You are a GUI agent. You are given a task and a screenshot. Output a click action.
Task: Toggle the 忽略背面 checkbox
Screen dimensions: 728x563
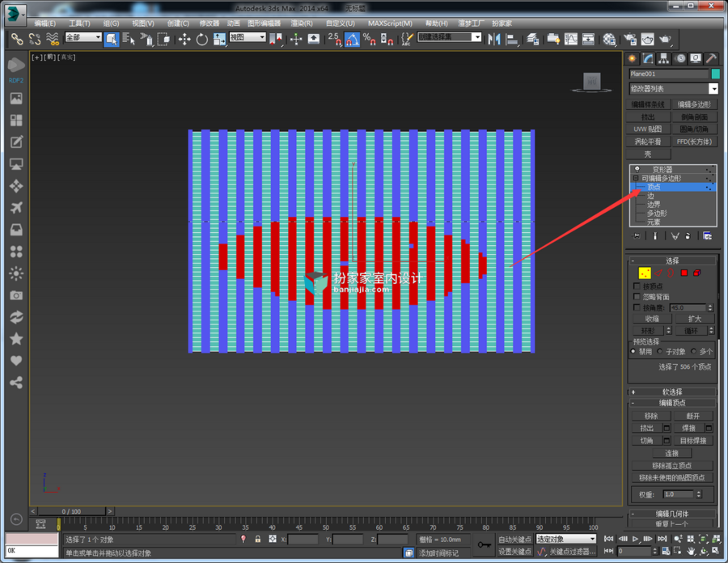pos(637,297)
